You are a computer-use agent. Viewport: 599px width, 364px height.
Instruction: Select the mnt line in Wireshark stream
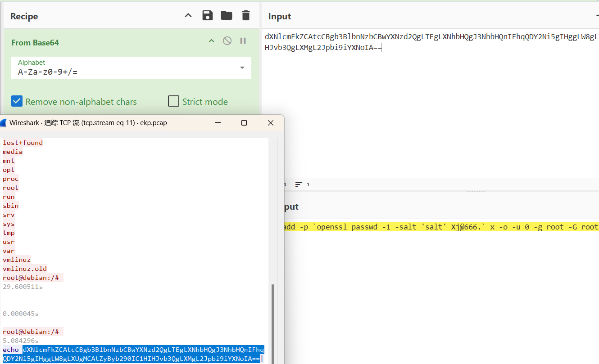[9, 161]
